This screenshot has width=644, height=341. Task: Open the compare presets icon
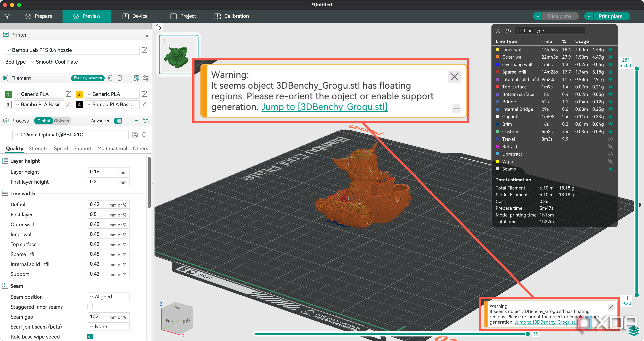pyautogui.click(x=146, y=121)
